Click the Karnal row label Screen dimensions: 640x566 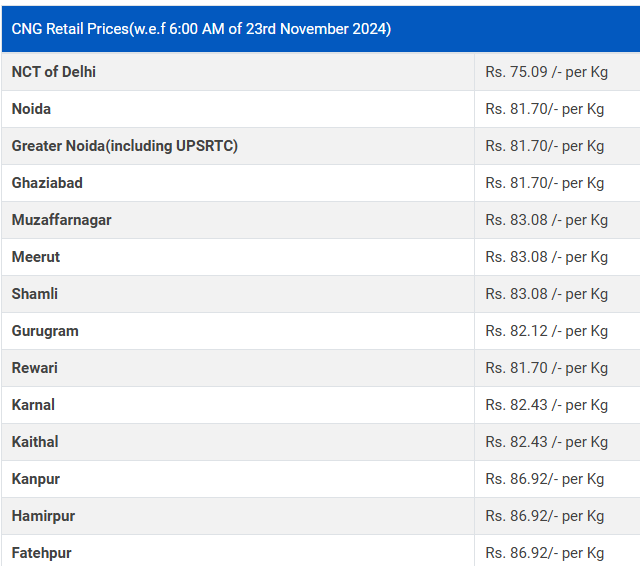[33, 405]
